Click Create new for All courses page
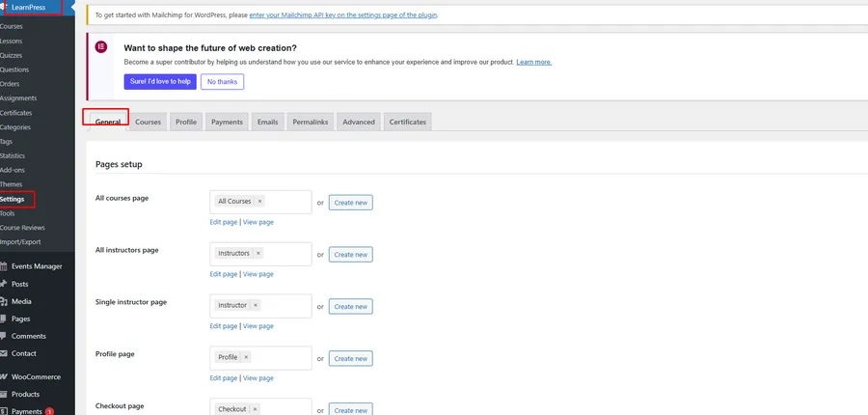Image resolution: width=868 pixels, height=415 pixels. [351, 203]
